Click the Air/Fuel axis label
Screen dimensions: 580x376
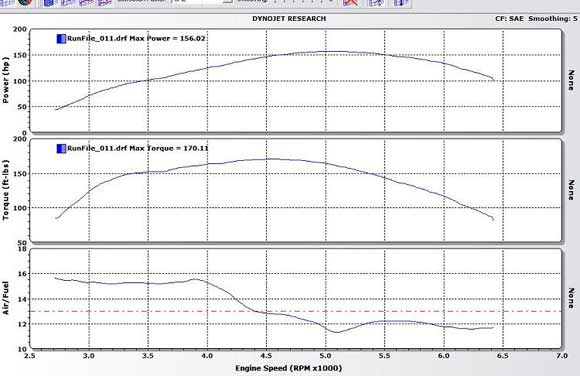tap(6, 298)
